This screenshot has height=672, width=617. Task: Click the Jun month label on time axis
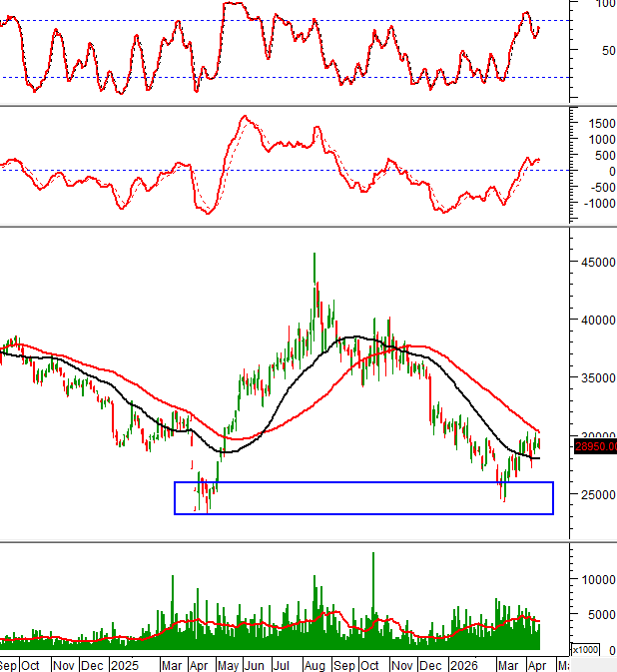pyautogui.click(x=255, y=664)
